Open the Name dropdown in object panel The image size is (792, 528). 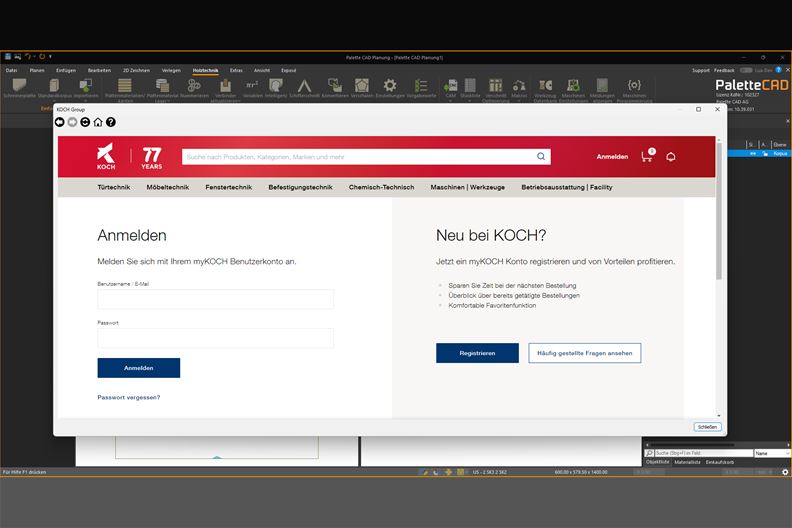pos(773,453)
